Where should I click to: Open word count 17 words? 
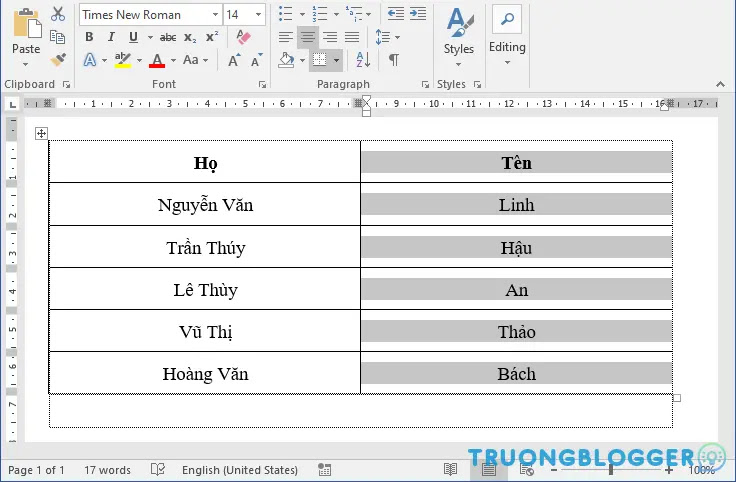[x=107, y=470]
